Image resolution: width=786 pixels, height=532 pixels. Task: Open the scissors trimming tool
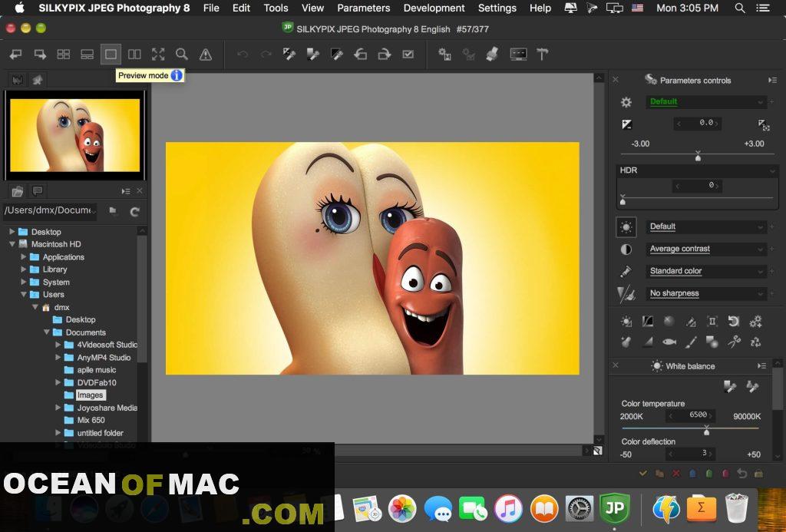coord(735,342)
